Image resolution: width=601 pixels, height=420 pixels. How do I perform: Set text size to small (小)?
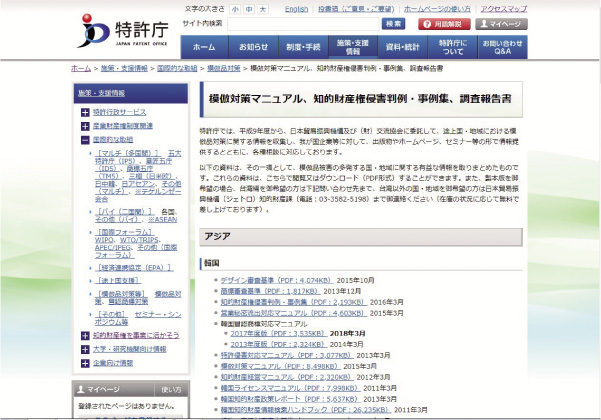[x=235, y=8]
